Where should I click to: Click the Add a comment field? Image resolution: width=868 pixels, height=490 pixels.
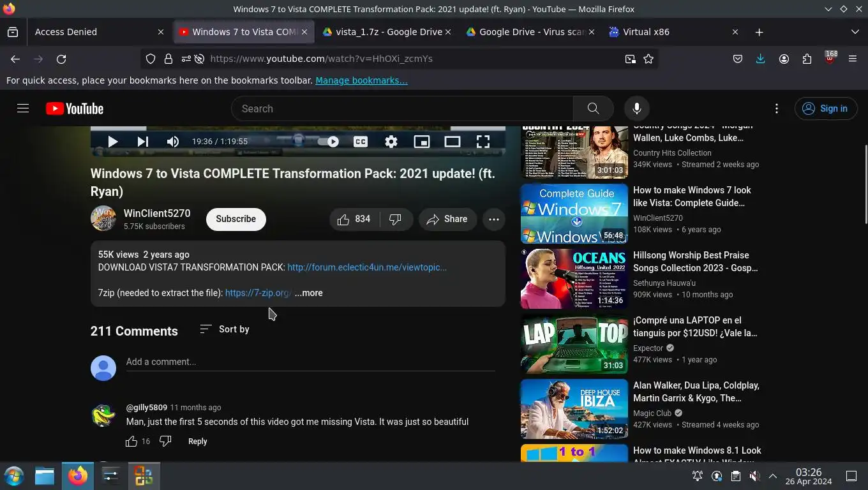tap(310, 362)
